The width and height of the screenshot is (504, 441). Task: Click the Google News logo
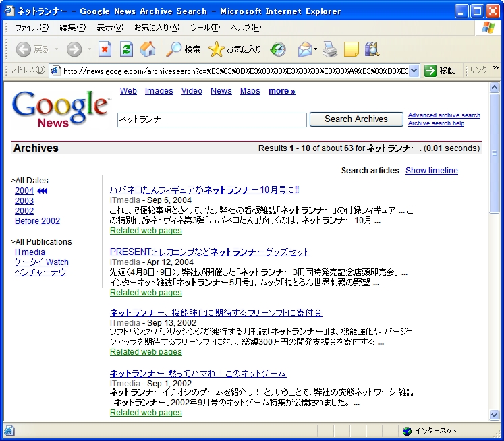pyautogui.click(x=61, y=109)
